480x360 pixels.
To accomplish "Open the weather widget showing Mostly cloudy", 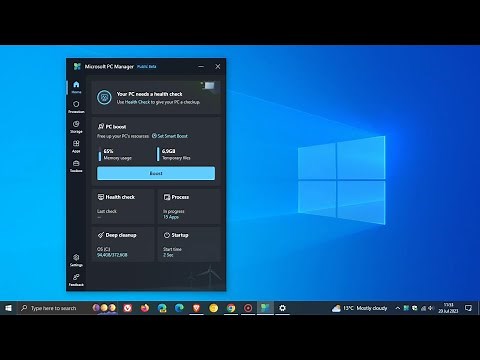I will click(x=360, y=308).
